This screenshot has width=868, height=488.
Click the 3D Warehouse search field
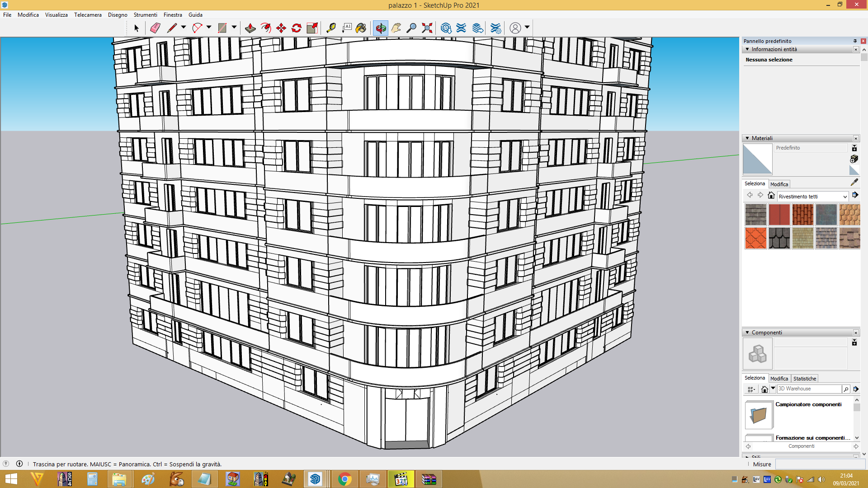[809, 389]
